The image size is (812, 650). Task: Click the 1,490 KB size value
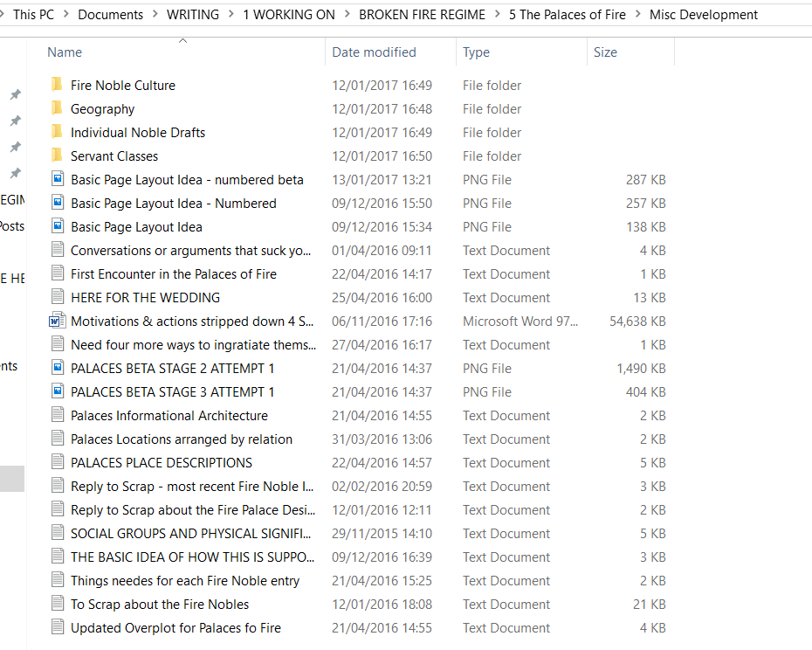[641, 369]
